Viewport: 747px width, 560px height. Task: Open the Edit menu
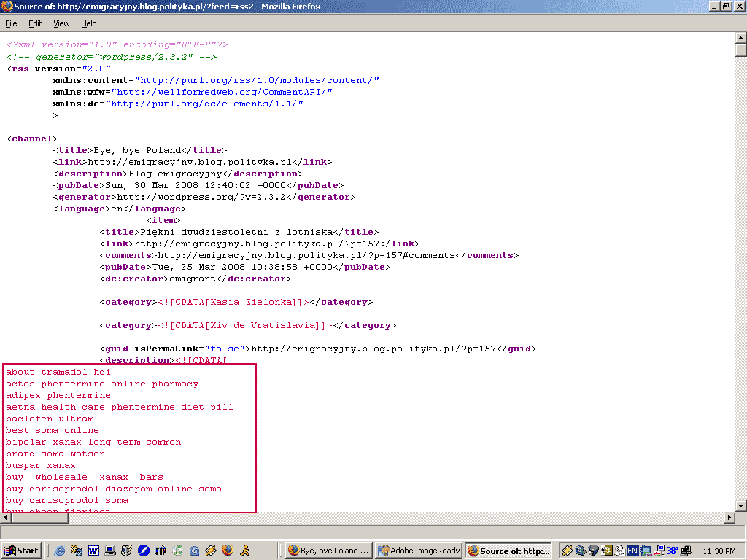pos(35,23)
